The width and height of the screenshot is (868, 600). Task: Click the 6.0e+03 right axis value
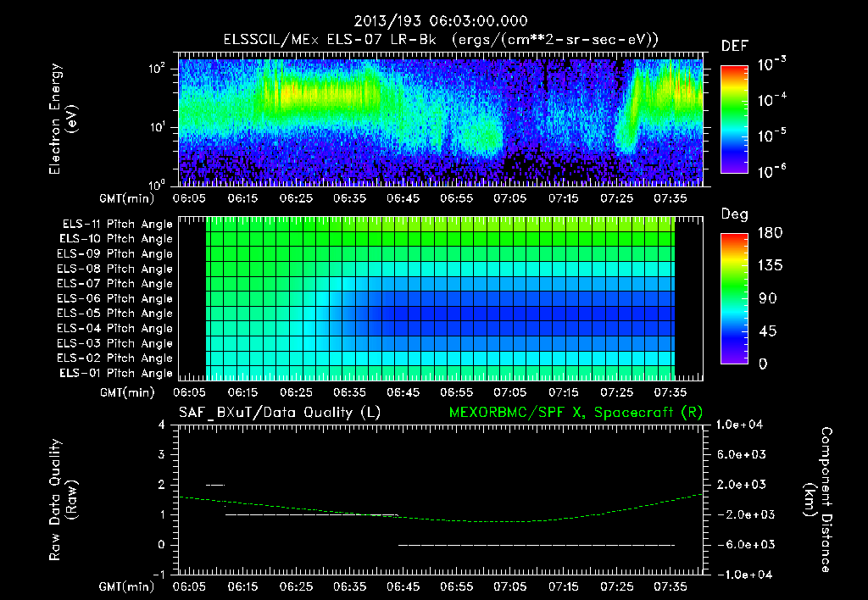click(742, 454)
